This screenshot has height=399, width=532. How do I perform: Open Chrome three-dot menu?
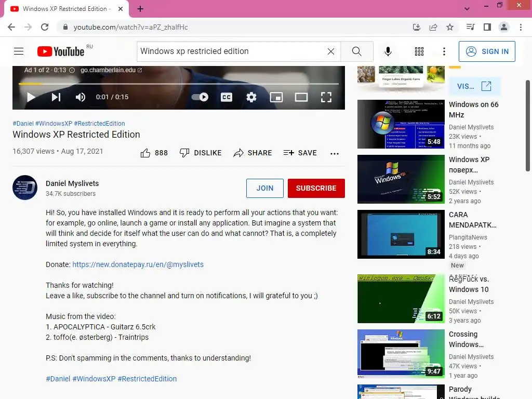pos(521,27)
